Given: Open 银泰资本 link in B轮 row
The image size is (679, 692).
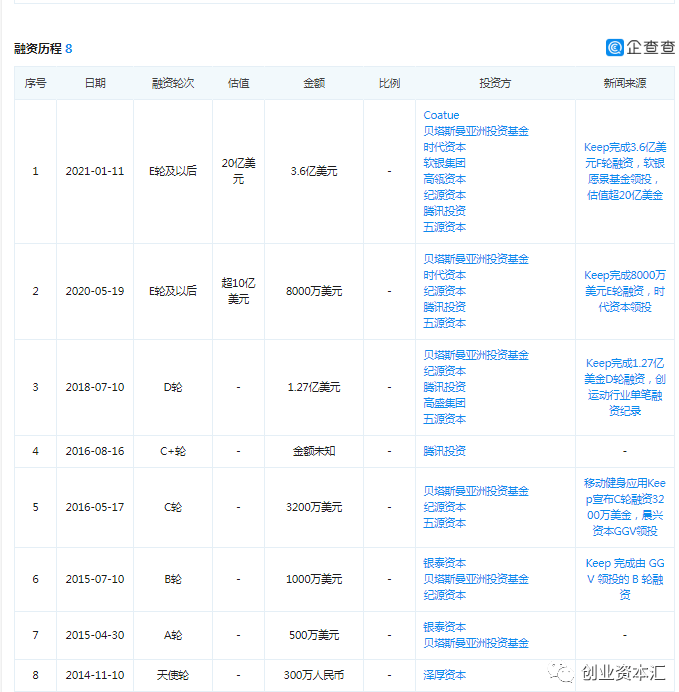Looking at the screenshot, I should (x=444, y=563).
